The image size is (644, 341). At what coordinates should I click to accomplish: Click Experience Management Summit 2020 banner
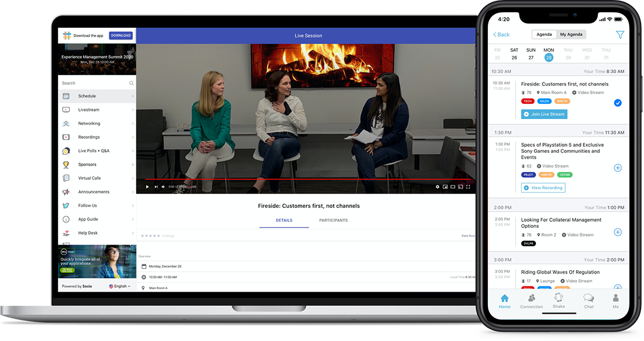tap(97, 59)
